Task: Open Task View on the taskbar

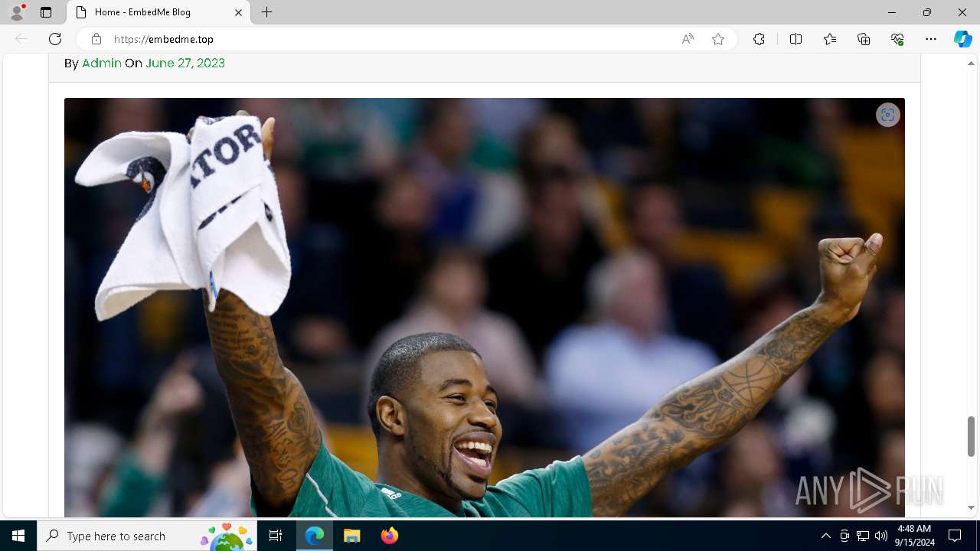Action: [x=276, y=536]
